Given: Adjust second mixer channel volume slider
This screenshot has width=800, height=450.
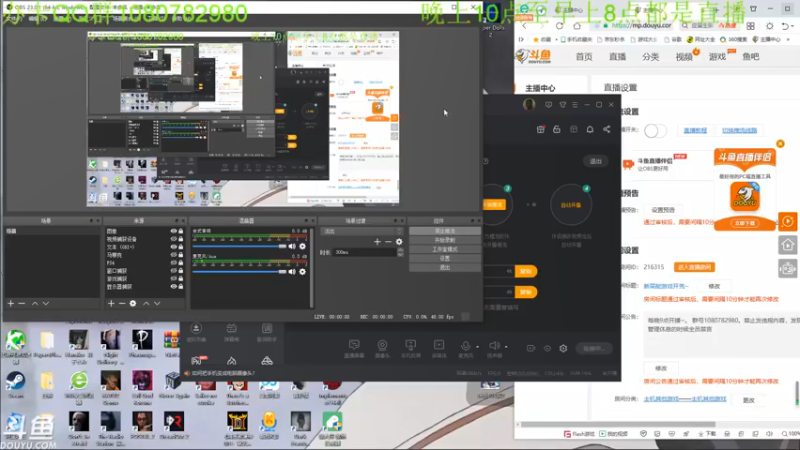Looking at the screenshot, I should click(x=240, y=271).
